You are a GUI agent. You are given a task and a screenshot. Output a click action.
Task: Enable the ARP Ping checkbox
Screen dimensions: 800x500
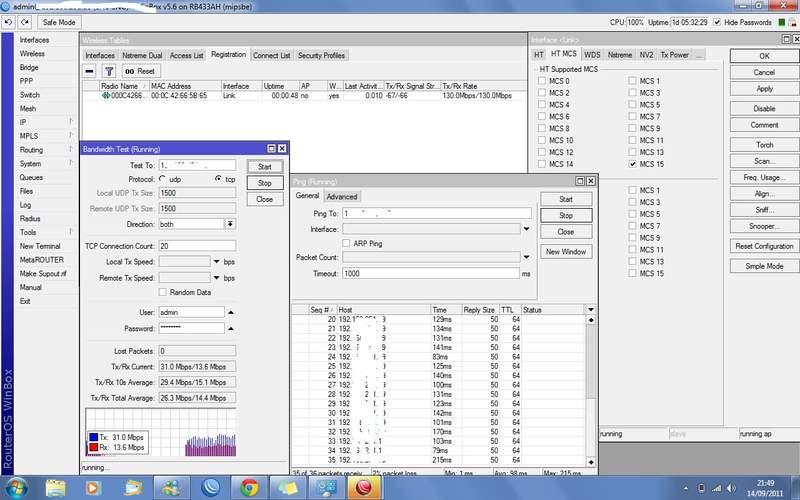point(346,243)
